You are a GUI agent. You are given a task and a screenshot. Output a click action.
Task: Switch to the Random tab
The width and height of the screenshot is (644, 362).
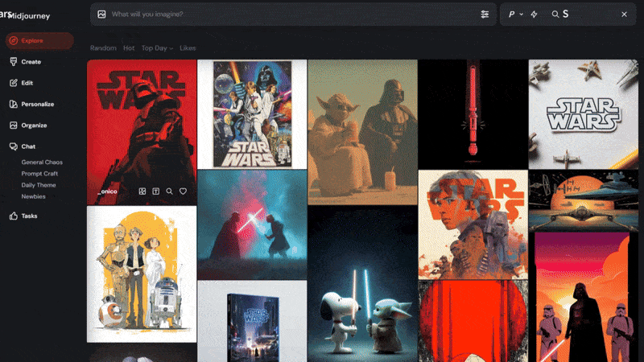[103, 48]
